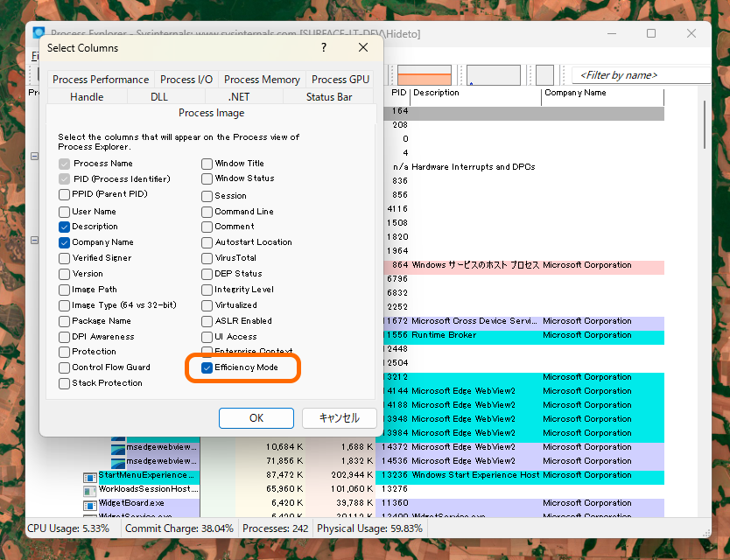This screenshot has width=730, height=560.
Task: Tick the Stack Protection checkbox
Action: [64, 383]
